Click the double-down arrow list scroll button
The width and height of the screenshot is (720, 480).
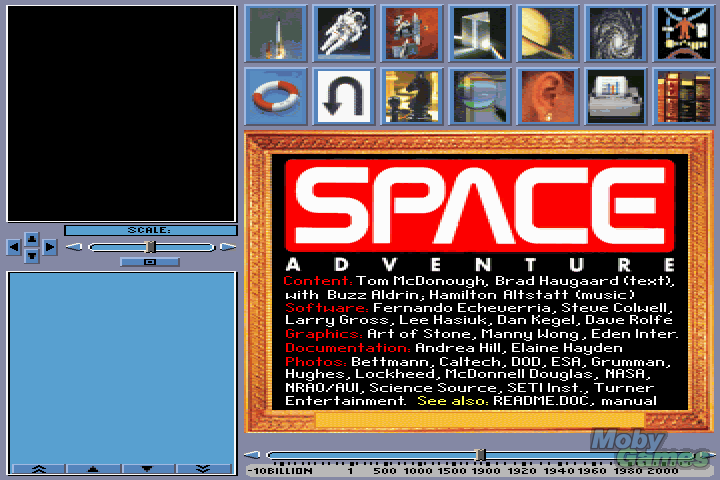point(204,467)
